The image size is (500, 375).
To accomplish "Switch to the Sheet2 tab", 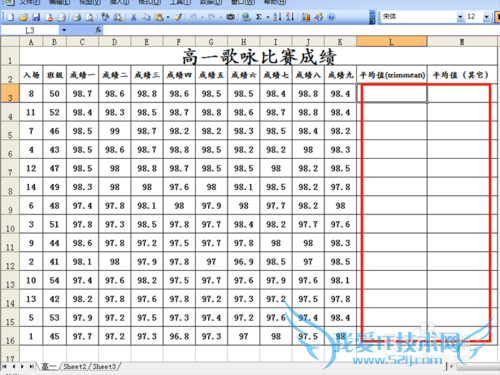I will coord(75,367).
